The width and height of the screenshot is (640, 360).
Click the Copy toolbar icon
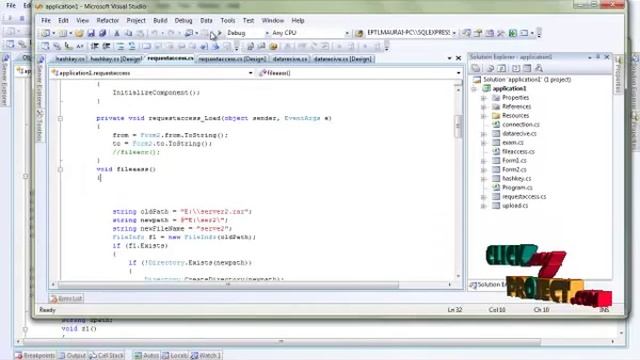pos(128,33)
